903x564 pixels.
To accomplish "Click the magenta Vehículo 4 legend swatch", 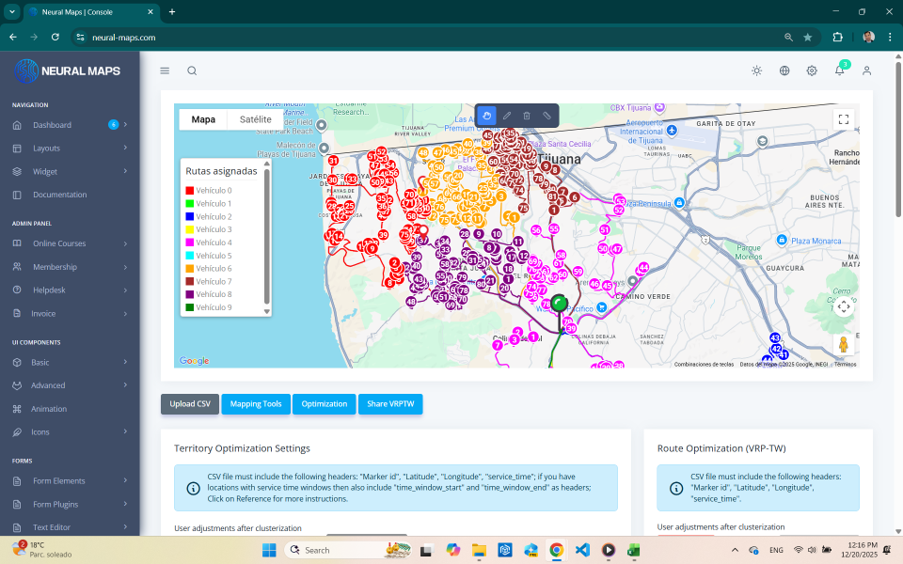I will [189, 243].
